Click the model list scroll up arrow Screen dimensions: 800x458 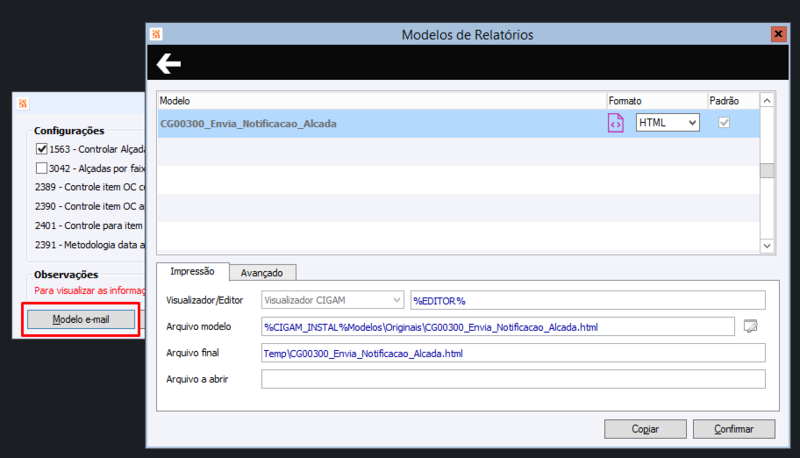[767, 101]
